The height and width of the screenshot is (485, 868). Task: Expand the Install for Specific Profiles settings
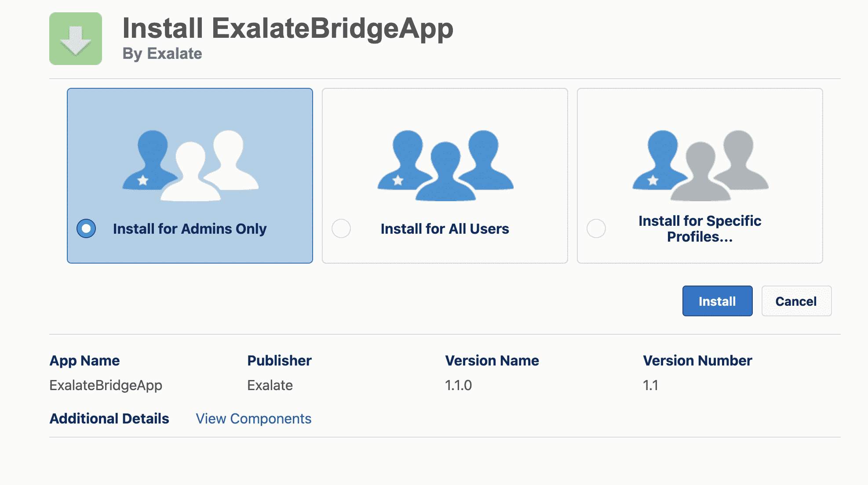coord(700,229)
